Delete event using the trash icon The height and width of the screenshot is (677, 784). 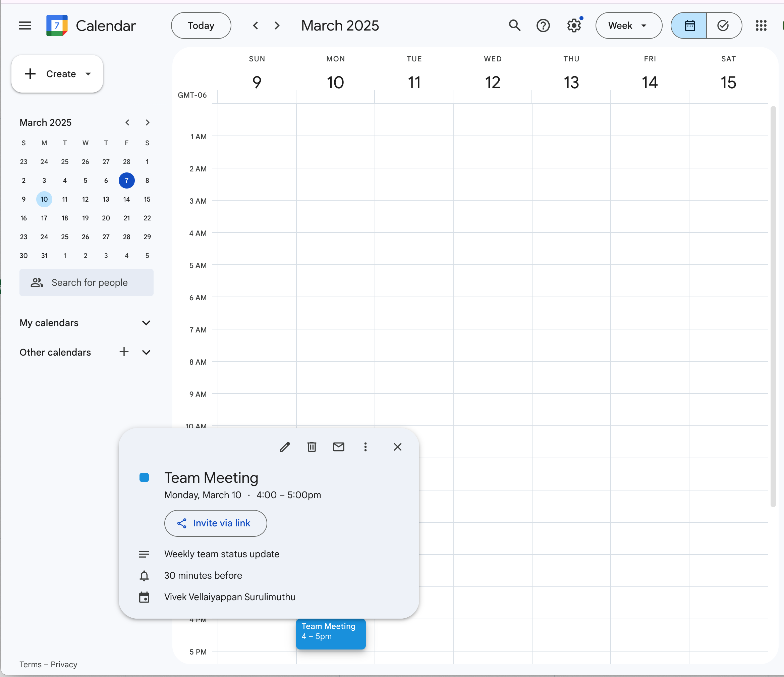tap(312, 447)
